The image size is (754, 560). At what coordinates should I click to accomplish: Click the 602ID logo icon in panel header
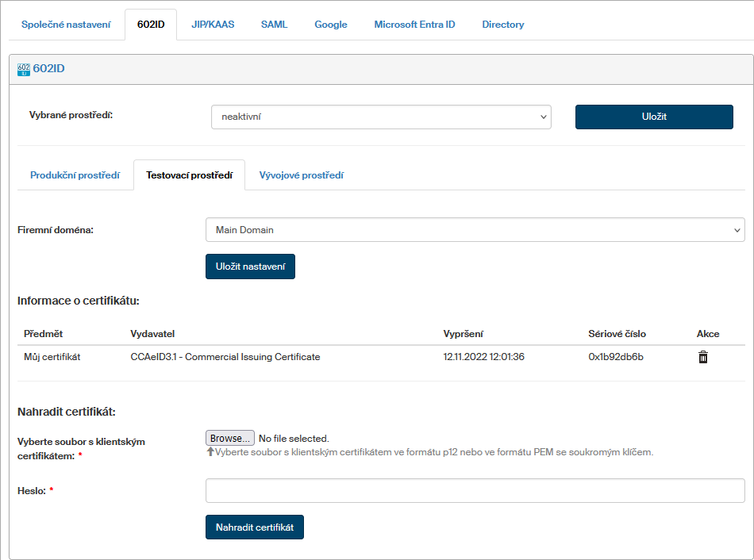tap(23, 69)
